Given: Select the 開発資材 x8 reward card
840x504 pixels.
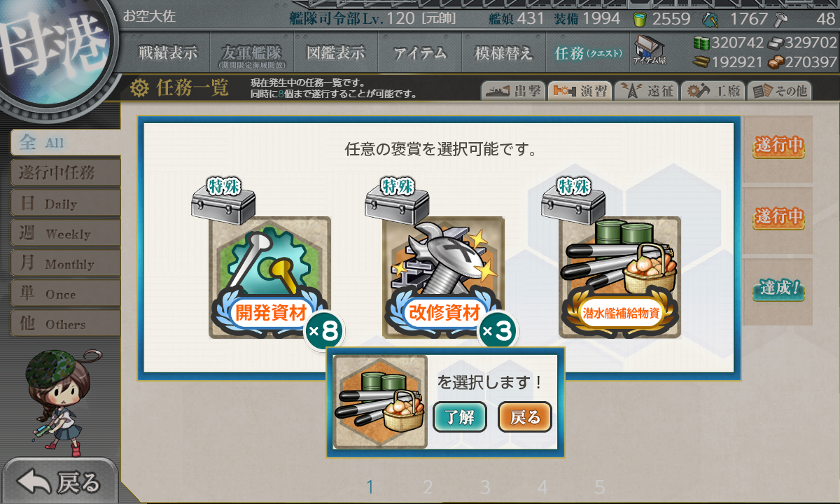Looking at the screenshot, I should tap(270, 278).
